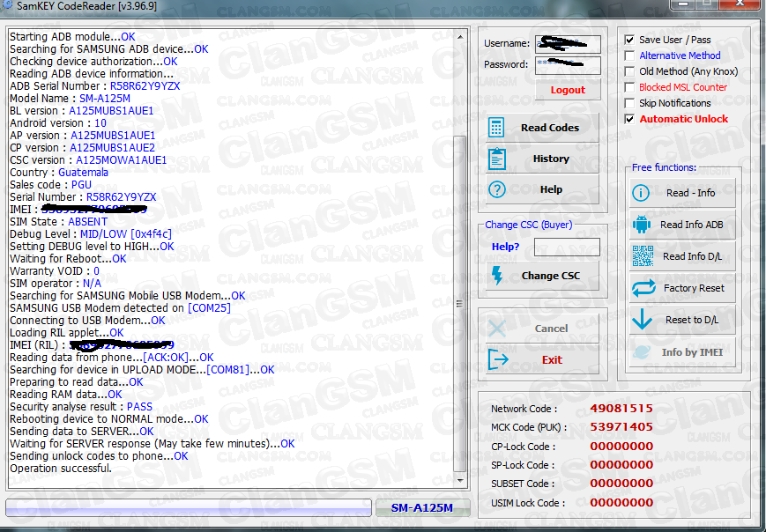Click the 'SIM operator : N/A' log line

coord(56,283)
